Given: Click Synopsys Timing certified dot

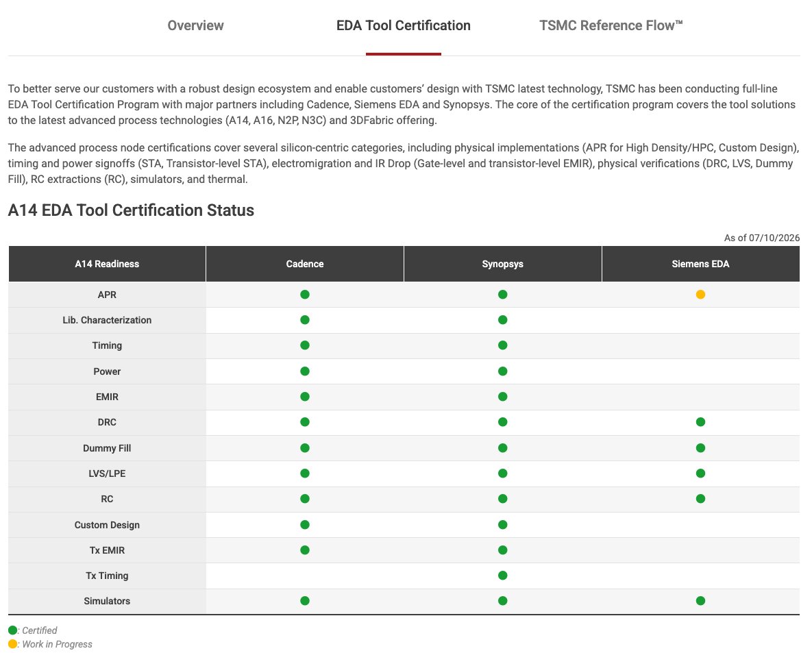Looking at the screenshot, I should point(503,345).
